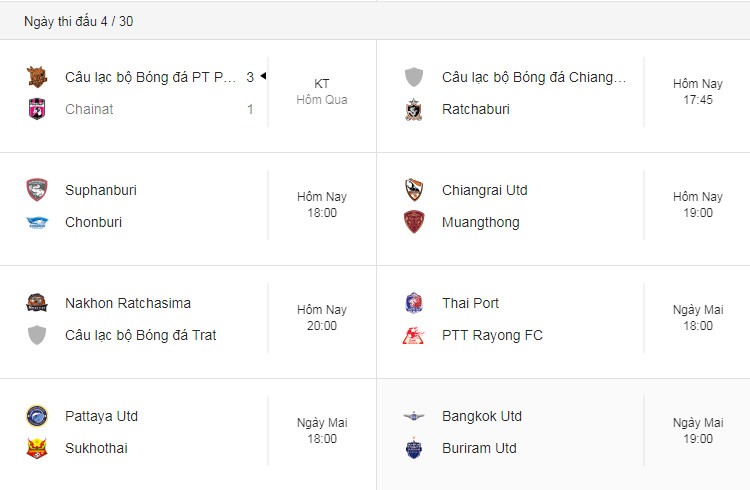This screenshot has height=490, width=750.
Task: Click the PT Prachuap team logo
Action: (x=37, y=77)
